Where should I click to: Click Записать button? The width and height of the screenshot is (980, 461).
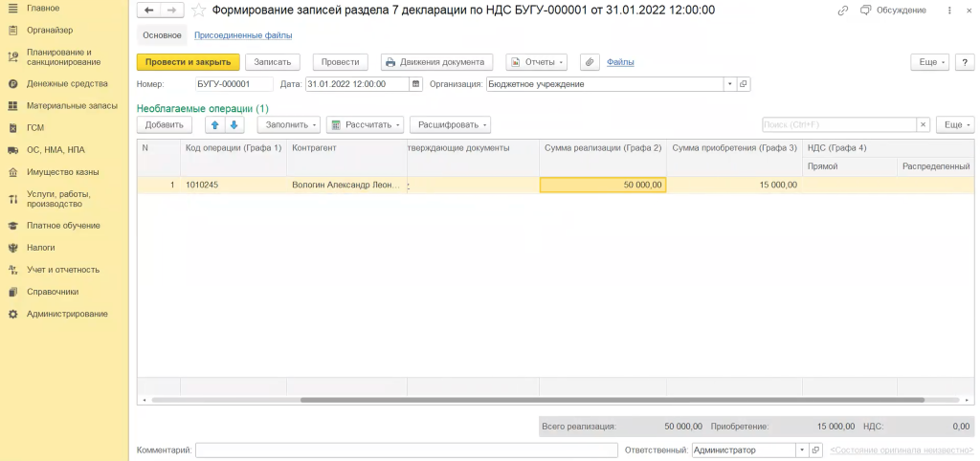(273, 62)
